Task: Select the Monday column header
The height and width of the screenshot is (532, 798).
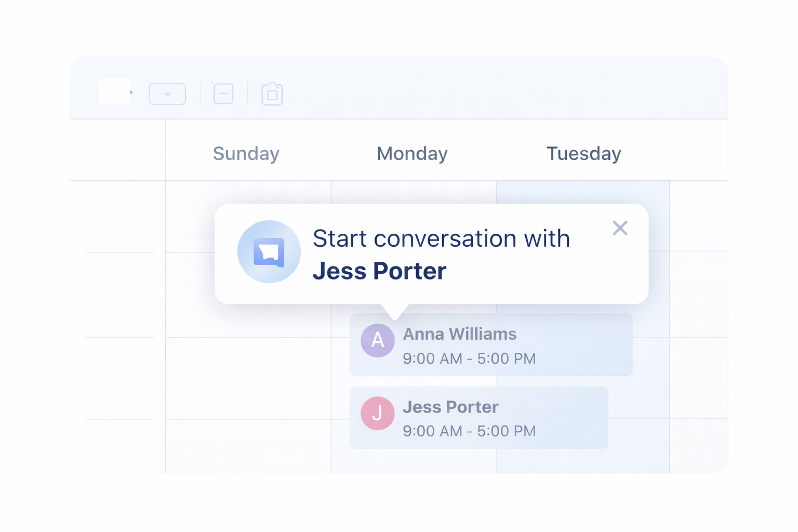Action: (412, 153)
